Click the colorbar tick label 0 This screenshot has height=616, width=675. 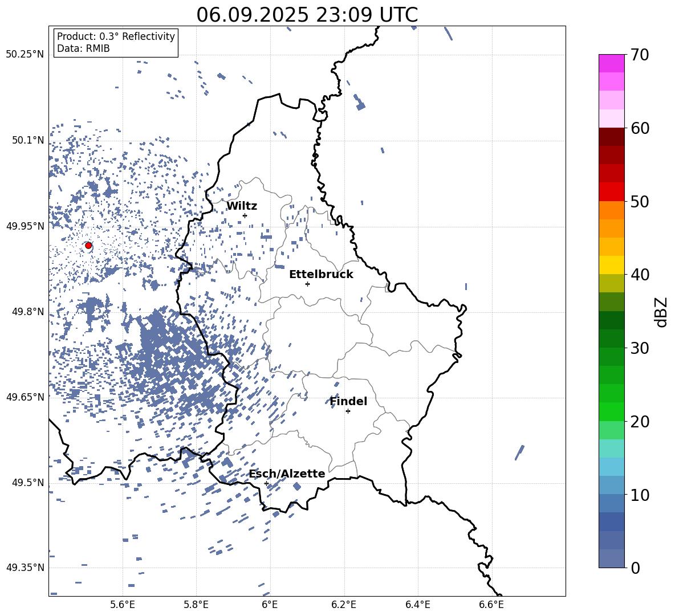tap(635, 568)
